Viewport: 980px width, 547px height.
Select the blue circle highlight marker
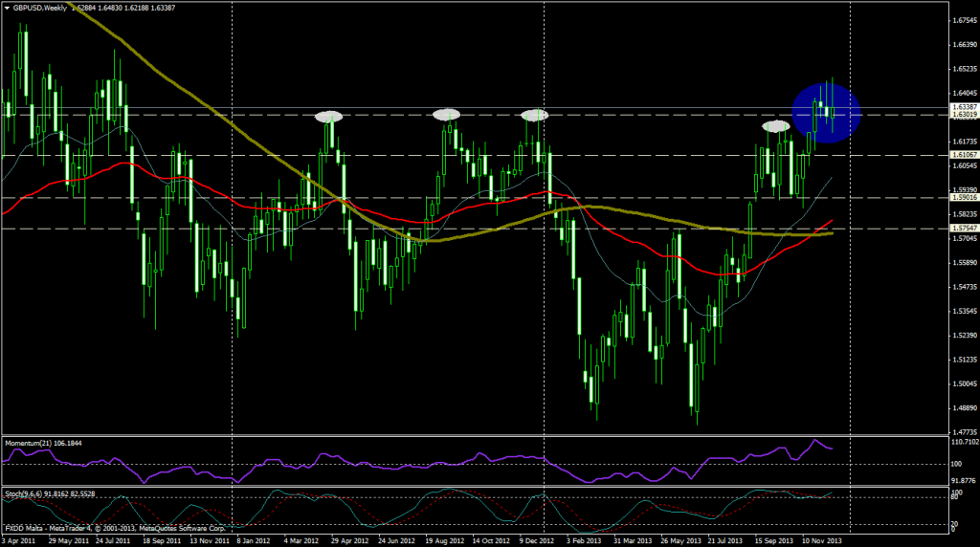click(828, 113)
